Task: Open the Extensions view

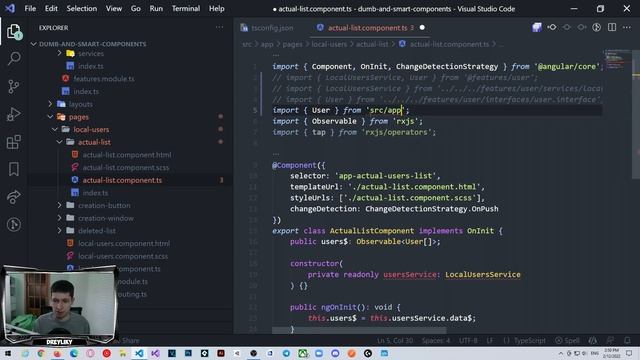Action: coord(13,142)
